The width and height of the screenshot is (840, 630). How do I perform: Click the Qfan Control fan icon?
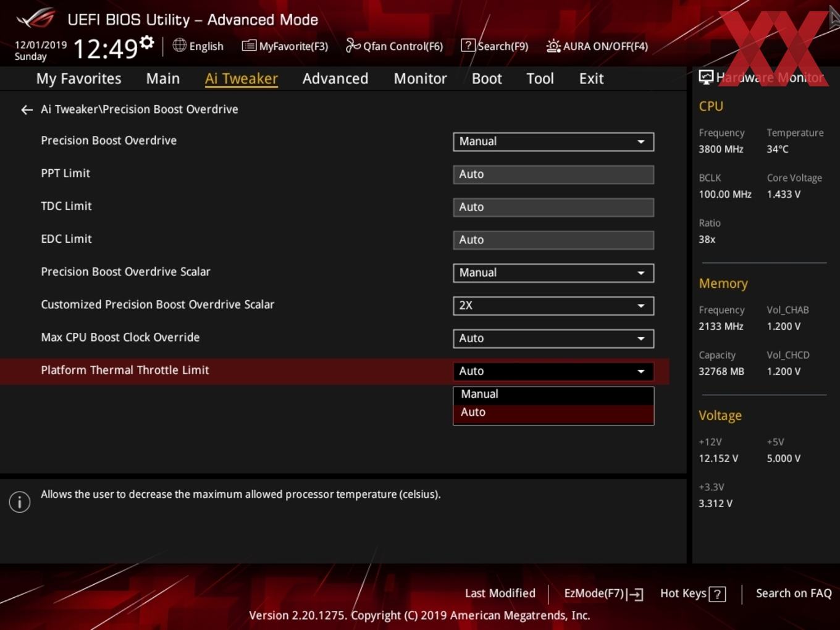pos(353,45)
